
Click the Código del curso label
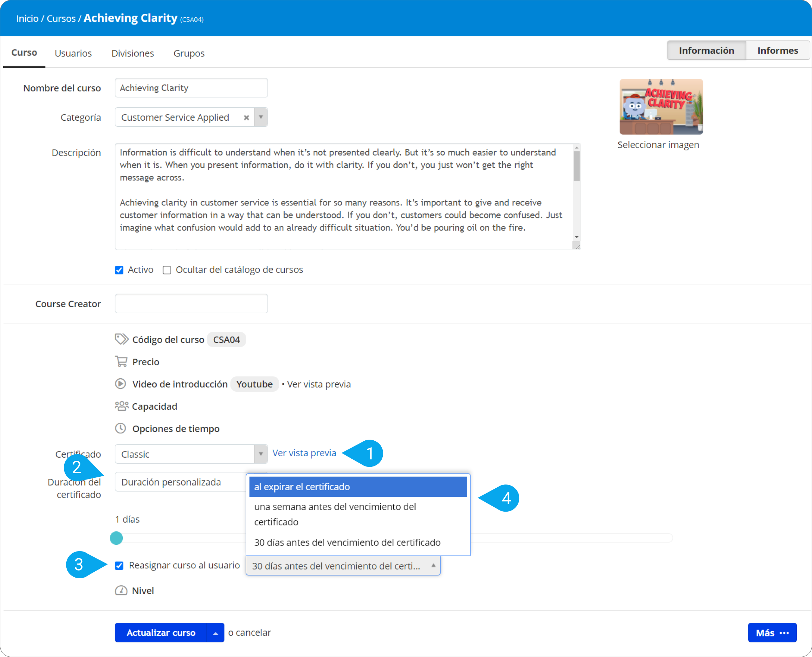click(168, 339)
